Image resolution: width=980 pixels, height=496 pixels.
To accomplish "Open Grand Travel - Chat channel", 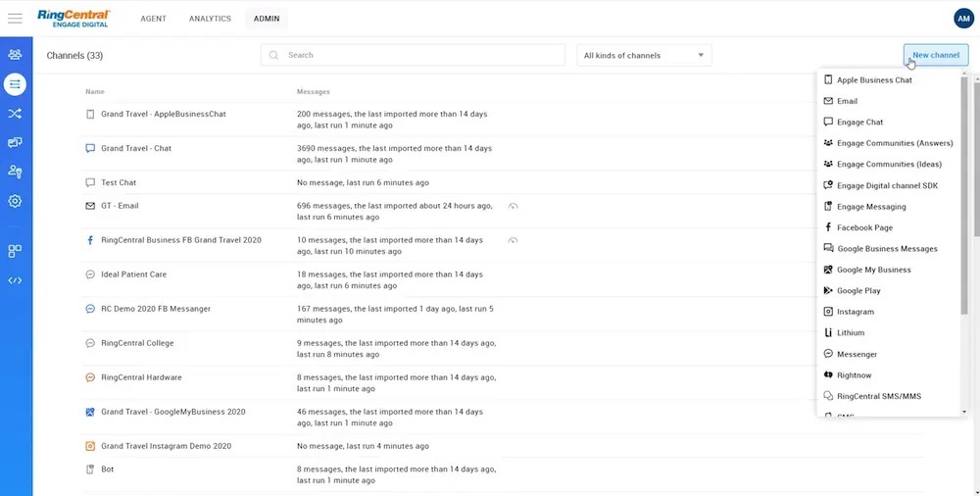I will [x=136, y=148].
